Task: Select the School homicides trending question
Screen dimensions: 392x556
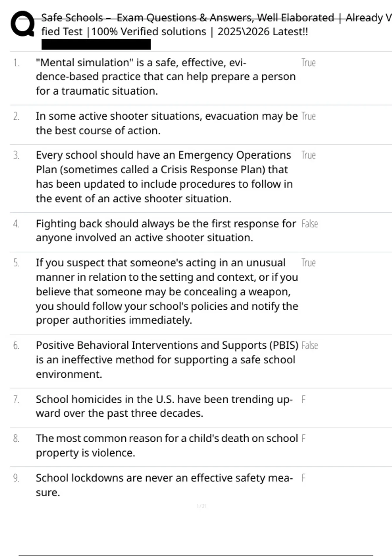Action: pos(164,406)
